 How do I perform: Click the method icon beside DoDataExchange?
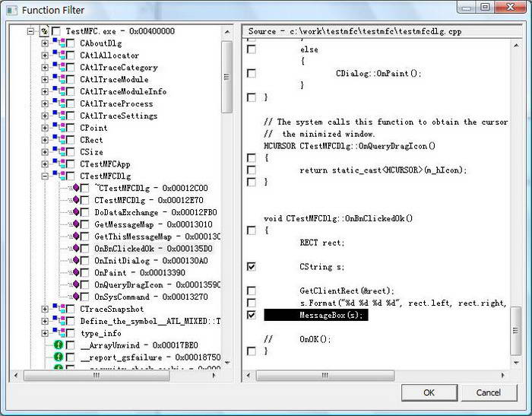point(76,212)
